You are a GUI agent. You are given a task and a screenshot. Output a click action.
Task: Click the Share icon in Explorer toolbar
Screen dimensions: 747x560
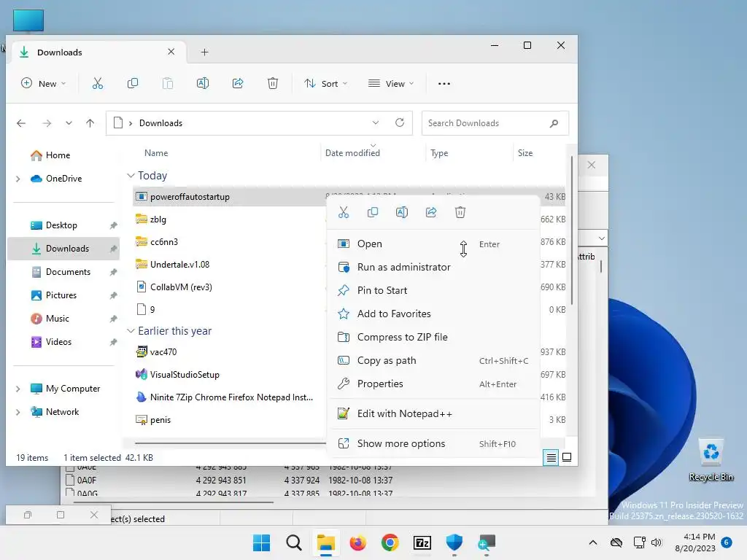coord(238,84)
